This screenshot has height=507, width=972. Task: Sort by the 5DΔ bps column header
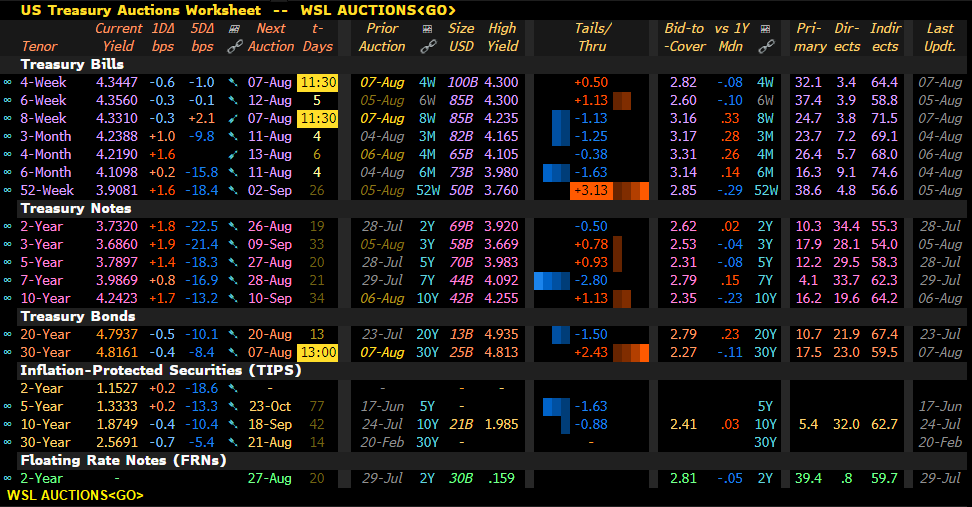point(202,37)
